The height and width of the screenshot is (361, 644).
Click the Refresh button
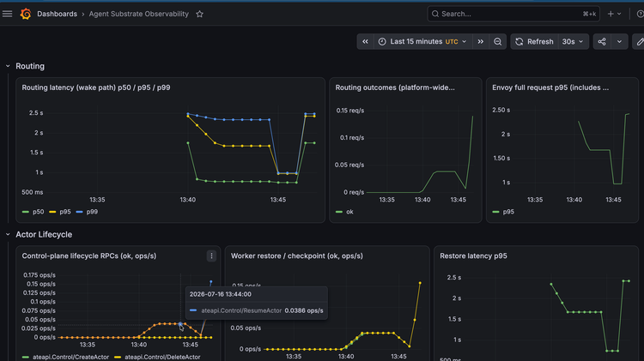tap(535, 41)
